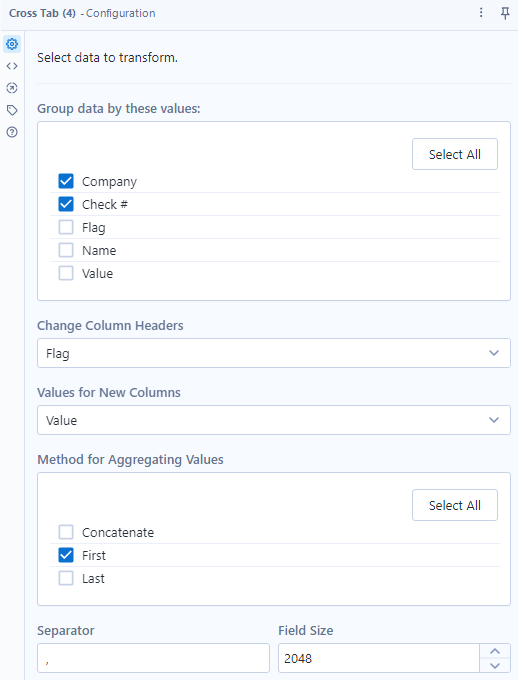Screen dimensions: 518x680
Task: Pin the Configuration window
Action: coord(505,13)
